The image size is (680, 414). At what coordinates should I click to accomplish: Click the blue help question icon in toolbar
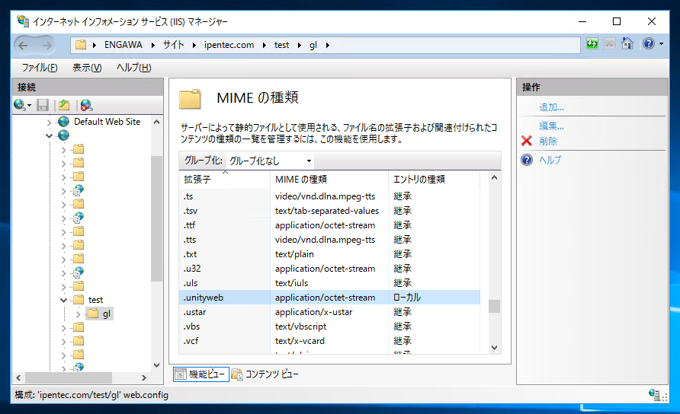tap(649, 43)
